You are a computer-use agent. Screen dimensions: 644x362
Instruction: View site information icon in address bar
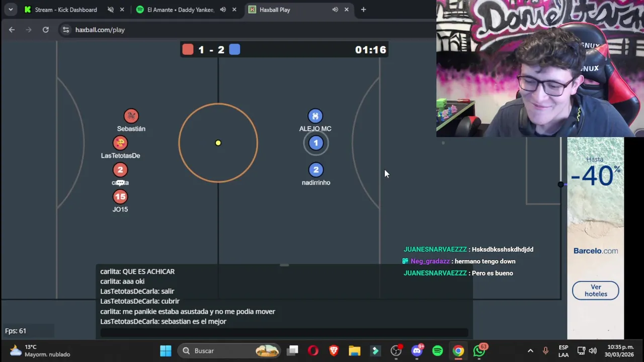coord(66,30)
